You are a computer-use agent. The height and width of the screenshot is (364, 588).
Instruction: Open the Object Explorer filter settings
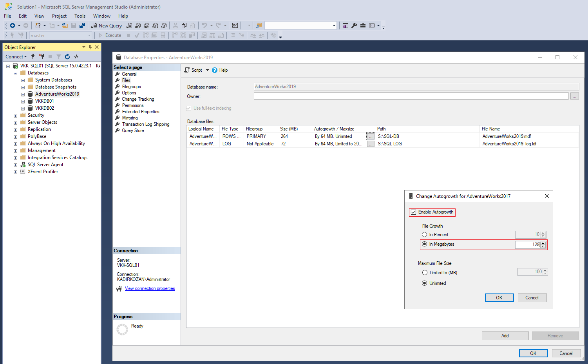[59, 56]
